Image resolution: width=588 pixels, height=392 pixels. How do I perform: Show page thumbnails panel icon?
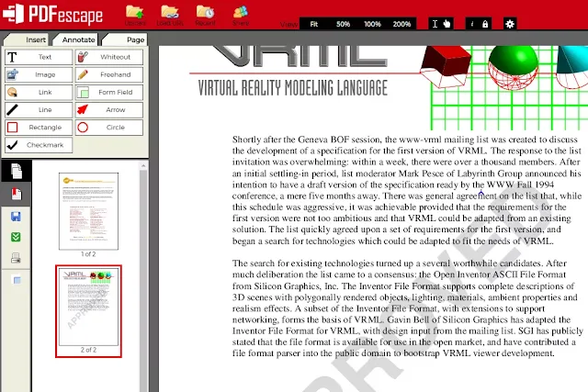[x=17, y=172]
